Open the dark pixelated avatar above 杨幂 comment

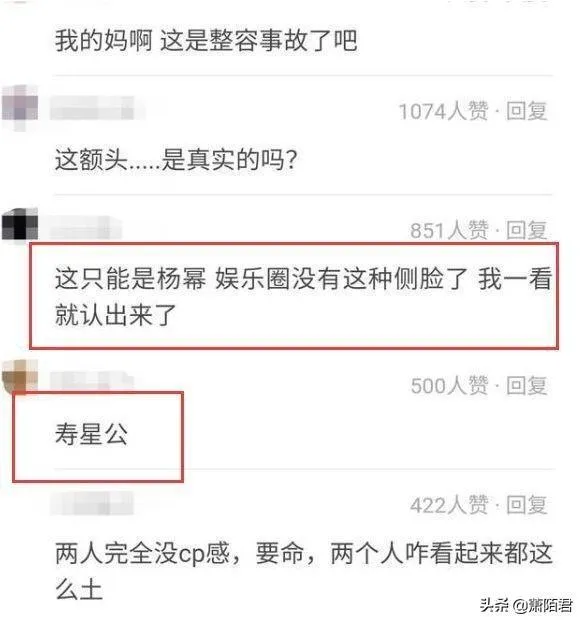coord(20,224)
